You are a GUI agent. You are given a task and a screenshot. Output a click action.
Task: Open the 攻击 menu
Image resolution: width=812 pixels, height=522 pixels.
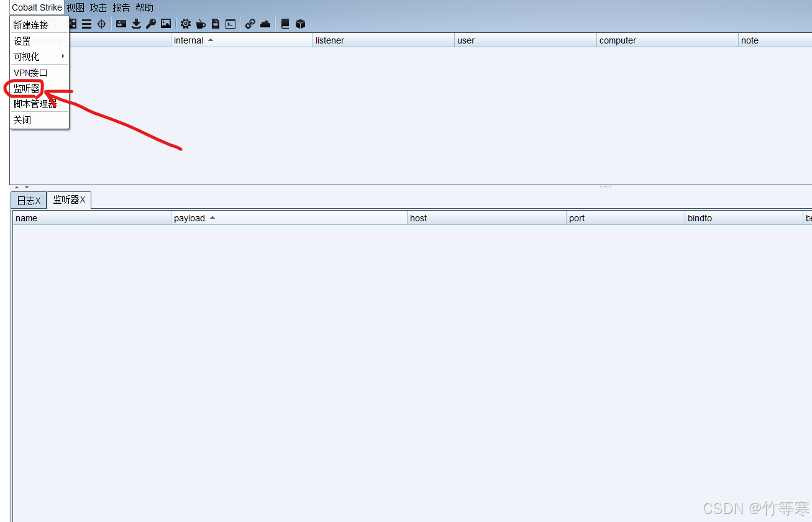pyautogui.click(x=98, y=7)
